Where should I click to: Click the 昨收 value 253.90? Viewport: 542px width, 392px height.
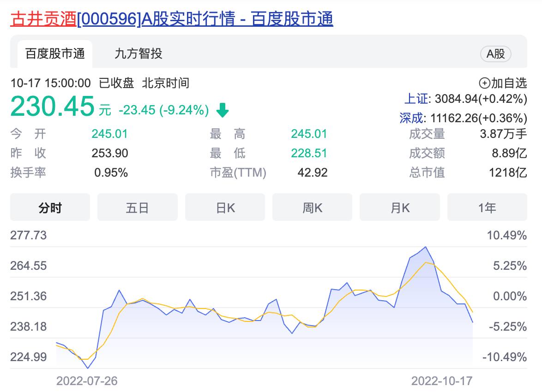[109, 153]
